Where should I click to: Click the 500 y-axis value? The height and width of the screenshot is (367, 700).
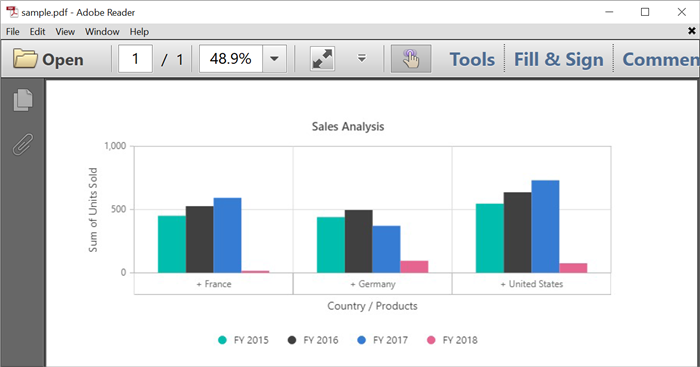119,209
